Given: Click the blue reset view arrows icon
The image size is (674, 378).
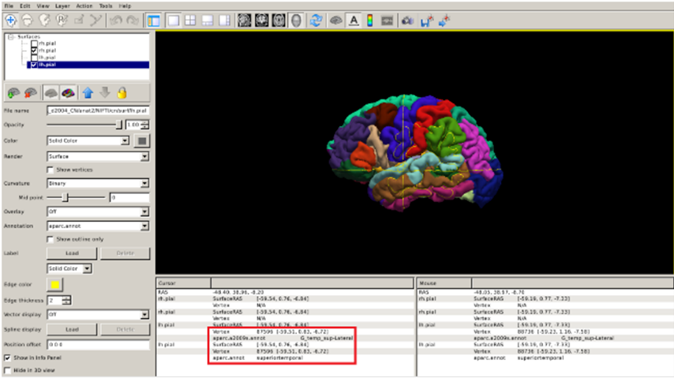Looking at the screenshot, I should tap(316, 20).
